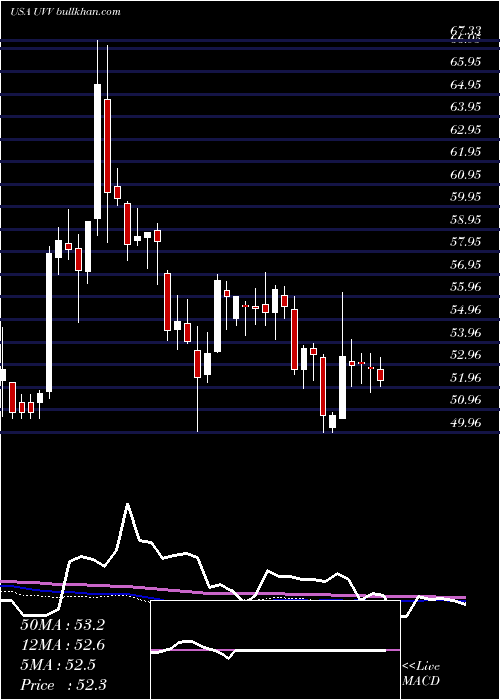Click the 50.96 price axis label
Image resolution: width=500 pixels, height=700 pixels.
(466, 400)
